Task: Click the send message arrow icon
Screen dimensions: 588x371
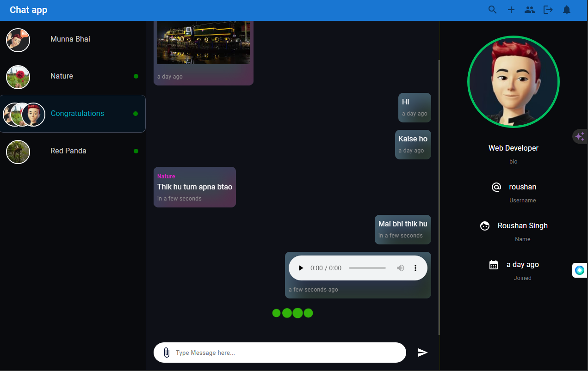Action: [423, 353]
